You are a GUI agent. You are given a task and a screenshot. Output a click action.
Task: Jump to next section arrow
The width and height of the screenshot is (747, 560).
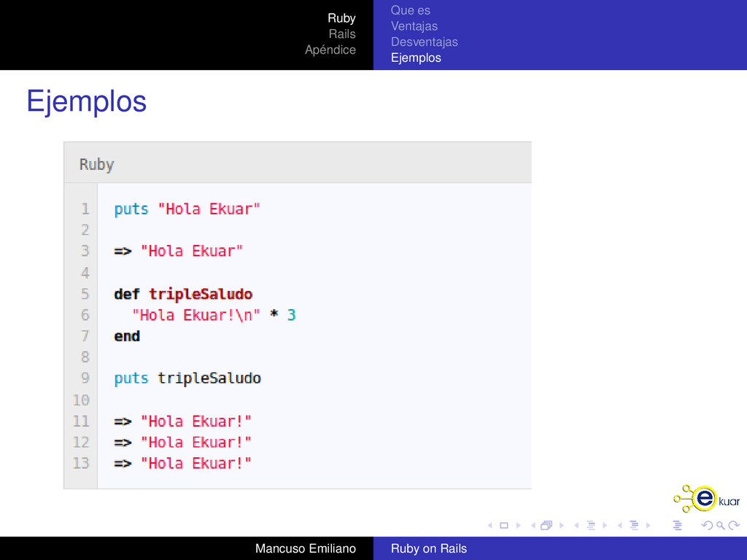(649, 525)
